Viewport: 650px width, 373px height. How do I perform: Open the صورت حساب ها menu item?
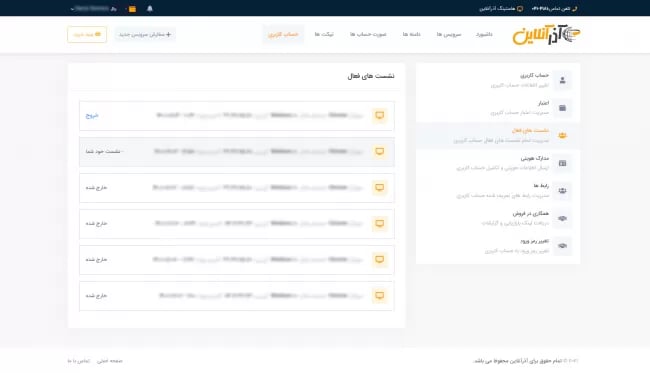click(368, 34)
